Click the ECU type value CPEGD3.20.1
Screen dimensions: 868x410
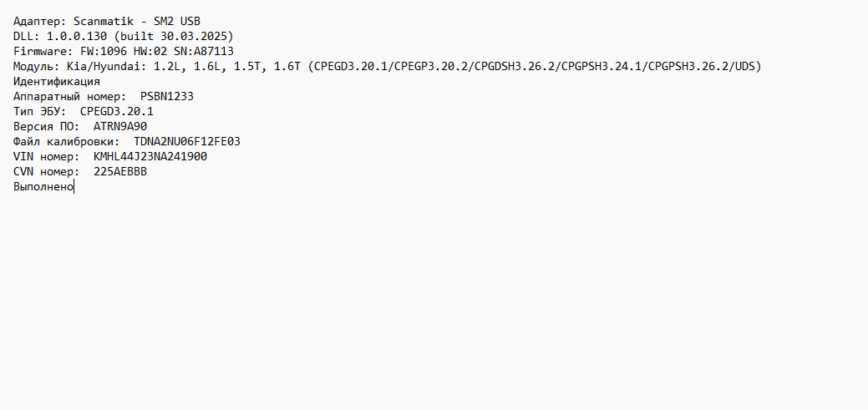pyautogui.click(x=117, y=111)
